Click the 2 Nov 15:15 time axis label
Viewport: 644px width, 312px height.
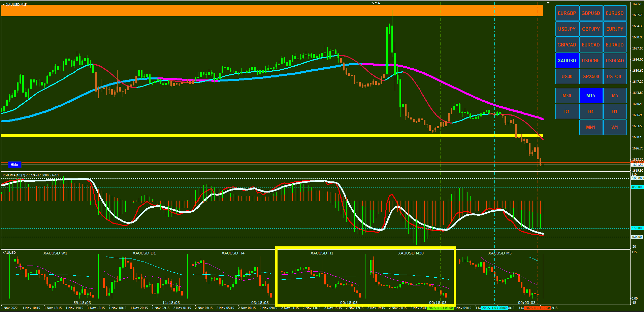pos(333,308)
